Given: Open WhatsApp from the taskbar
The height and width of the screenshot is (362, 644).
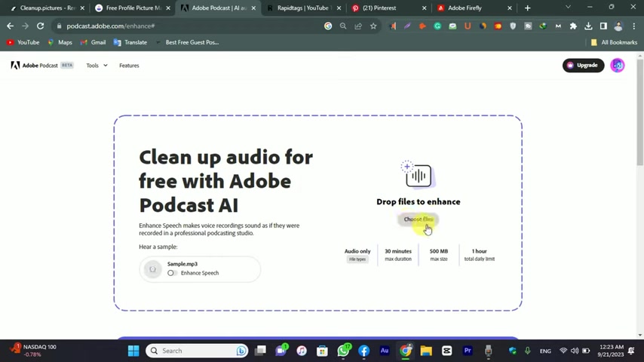Looking at the screenshot, I should pos(343,351).
